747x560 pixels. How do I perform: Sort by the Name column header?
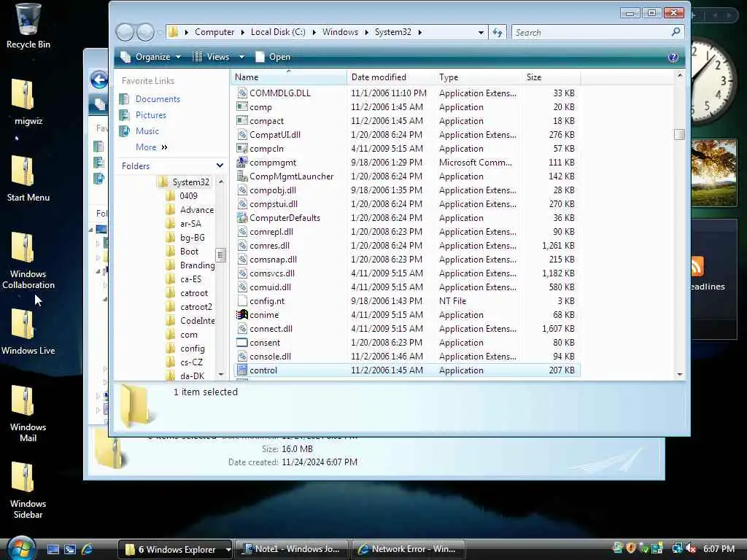(289, 77)
